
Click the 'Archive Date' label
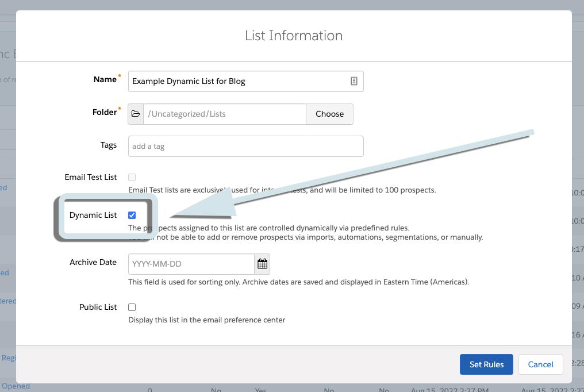[93, 262]
